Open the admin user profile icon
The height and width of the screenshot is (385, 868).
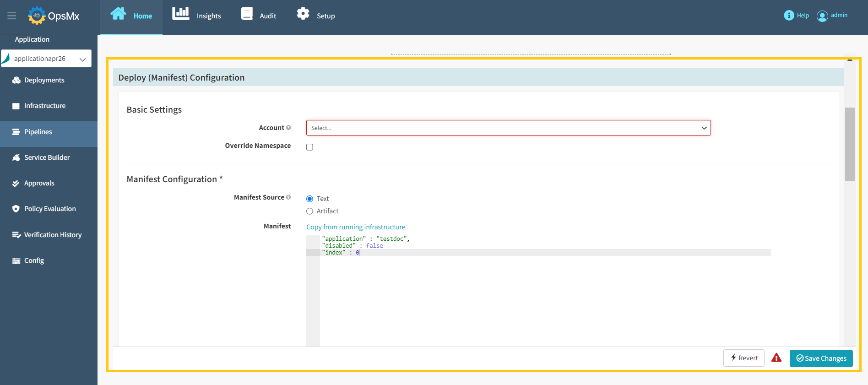[x=822, y=16]
